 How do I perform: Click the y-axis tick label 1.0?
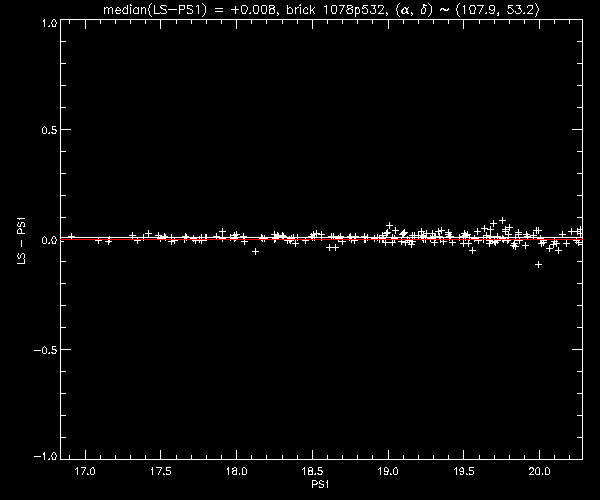[x=50, y=23]
